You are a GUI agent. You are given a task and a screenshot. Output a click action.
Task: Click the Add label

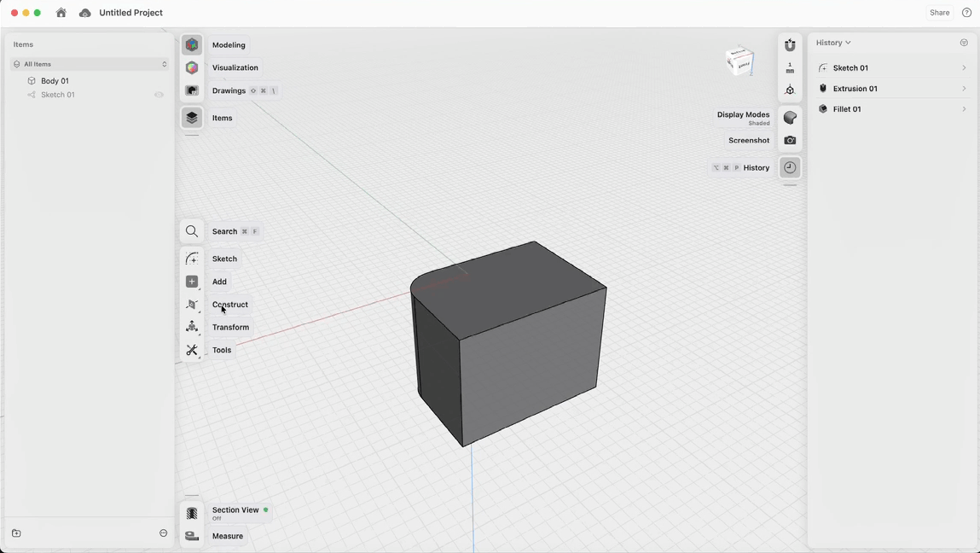(x=219, y=282)
